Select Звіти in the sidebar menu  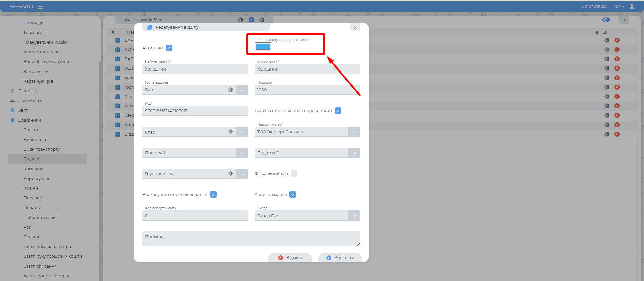coord(24,110)
